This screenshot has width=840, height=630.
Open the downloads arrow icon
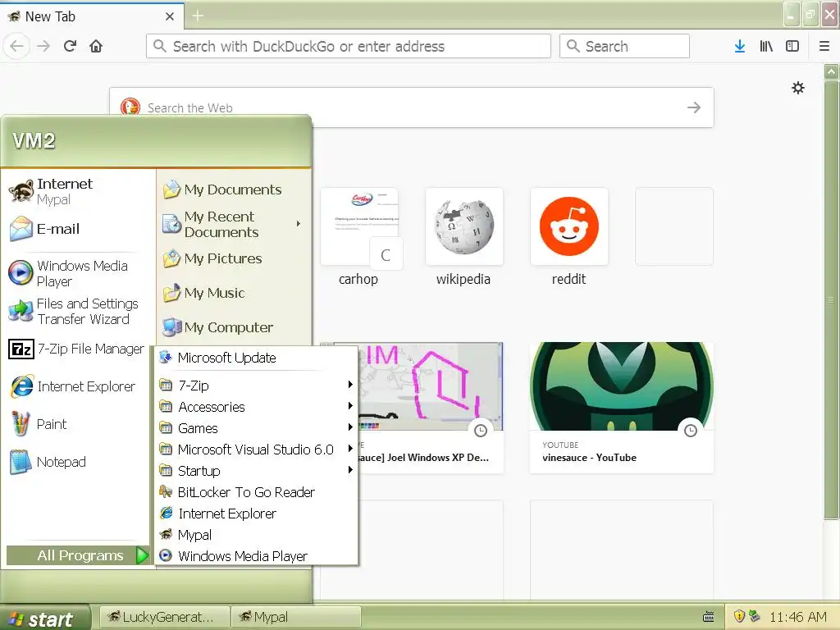(x=740, y=46)
